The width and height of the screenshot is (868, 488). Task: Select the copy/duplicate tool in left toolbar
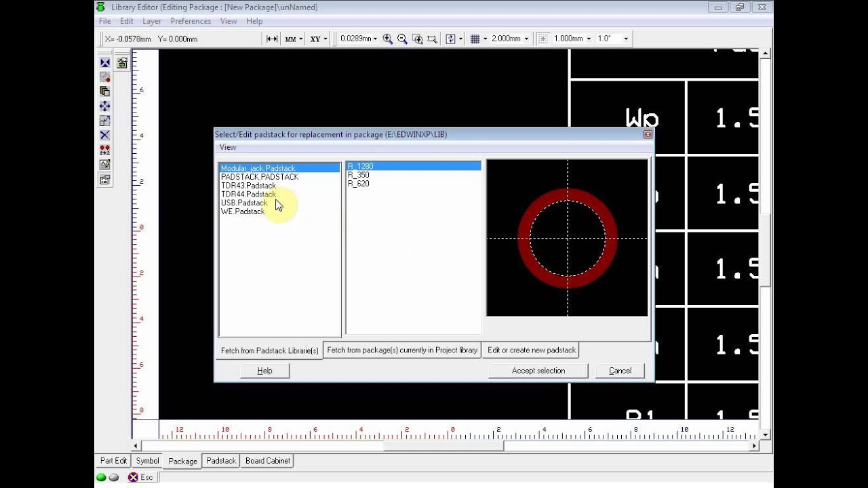pos(104,91)
